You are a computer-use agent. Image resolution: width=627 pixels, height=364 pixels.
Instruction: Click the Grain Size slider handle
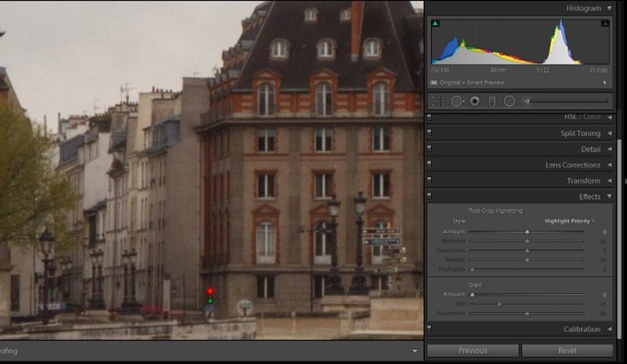[x=499, y=304]
